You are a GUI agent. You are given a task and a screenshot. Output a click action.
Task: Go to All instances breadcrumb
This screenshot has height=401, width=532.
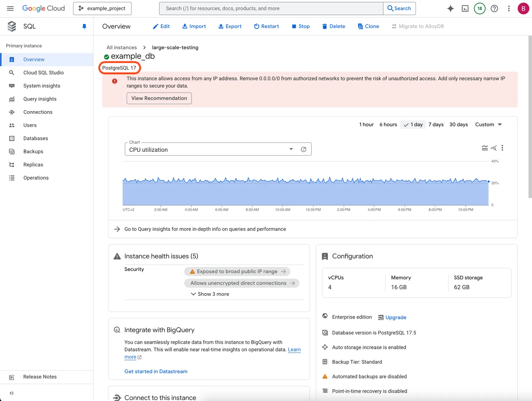point(122,47)
